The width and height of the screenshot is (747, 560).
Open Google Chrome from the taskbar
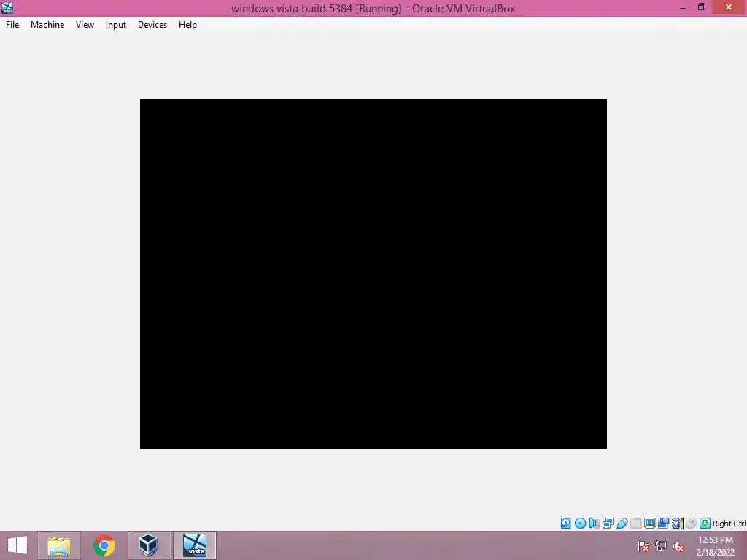click(104, 545)
